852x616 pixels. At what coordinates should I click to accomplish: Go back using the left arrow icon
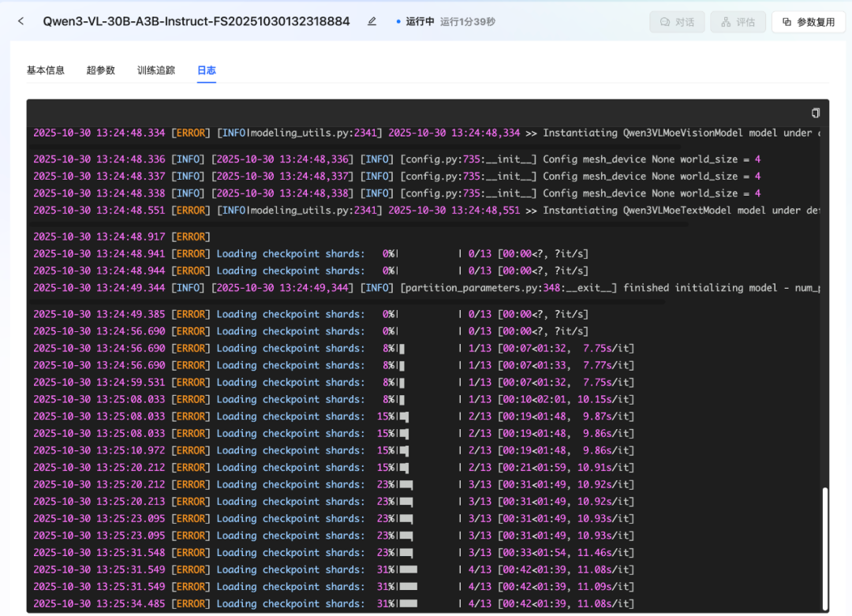pyautogui.click(x=21, y=21)
